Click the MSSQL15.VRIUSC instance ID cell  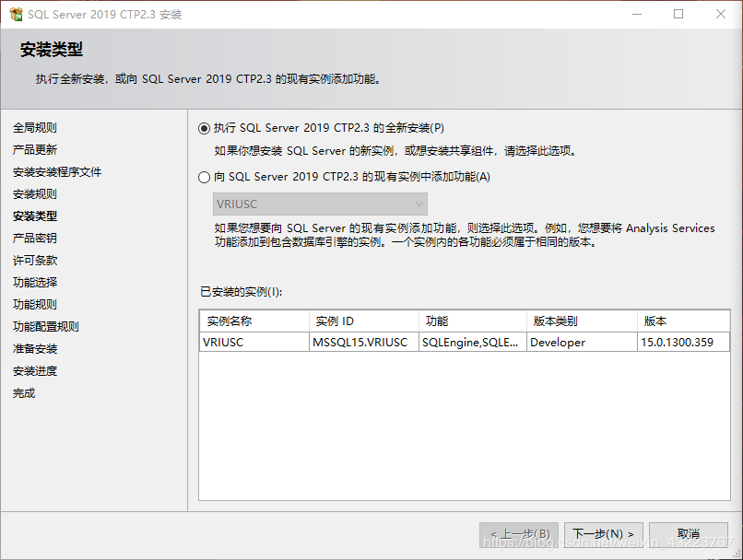(364, 343)
